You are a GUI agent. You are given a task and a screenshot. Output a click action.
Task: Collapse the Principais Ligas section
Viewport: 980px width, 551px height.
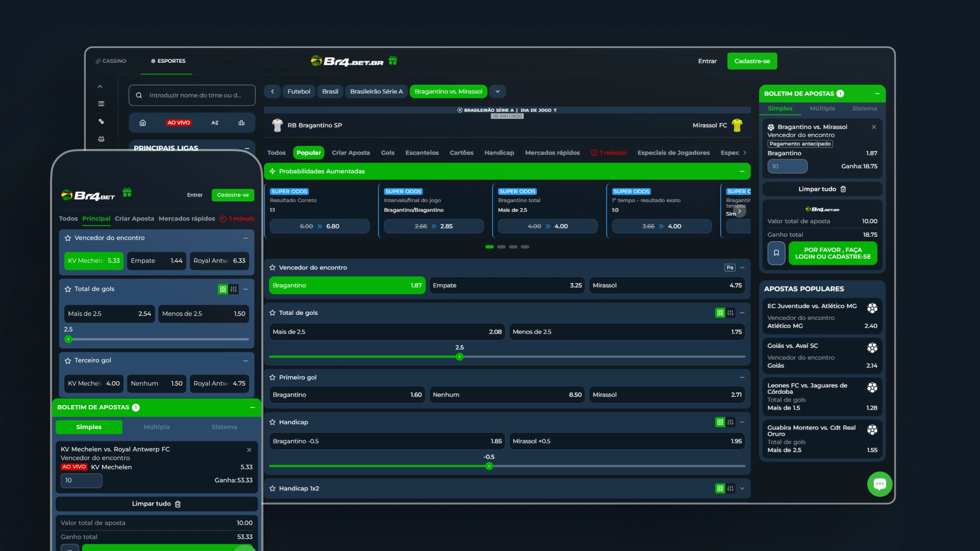coord(247,148)
